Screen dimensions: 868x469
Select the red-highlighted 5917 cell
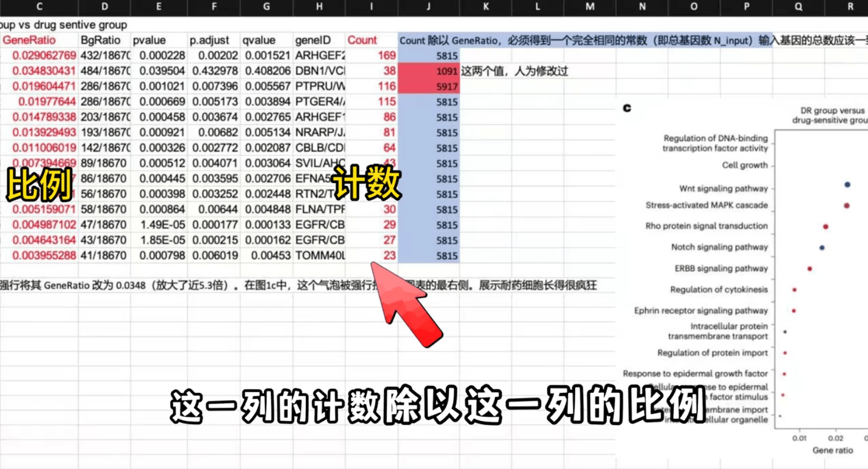429,87
